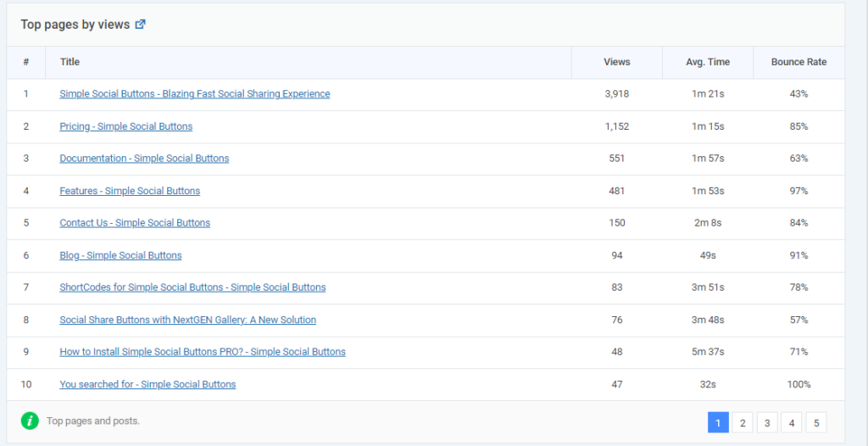
Task: Click the views value 76
Action: tap(617, 321)
